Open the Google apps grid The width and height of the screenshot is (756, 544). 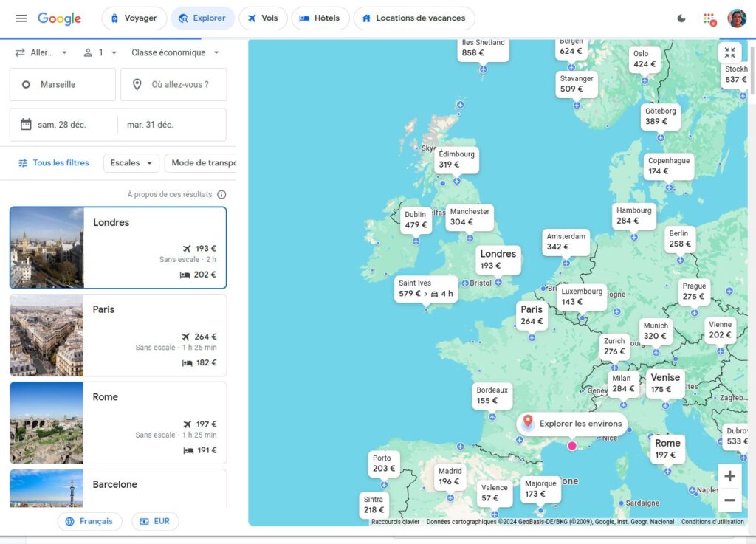point(709,18)
